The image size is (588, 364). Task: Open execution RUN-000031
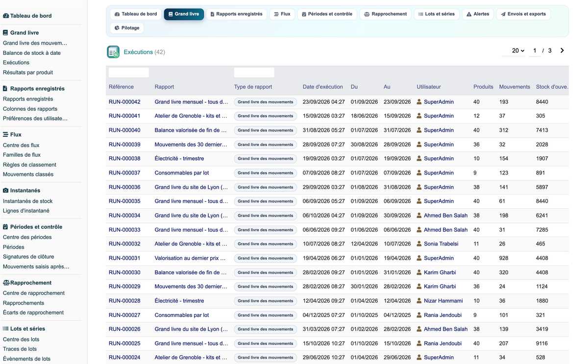(x=124, y=258)
